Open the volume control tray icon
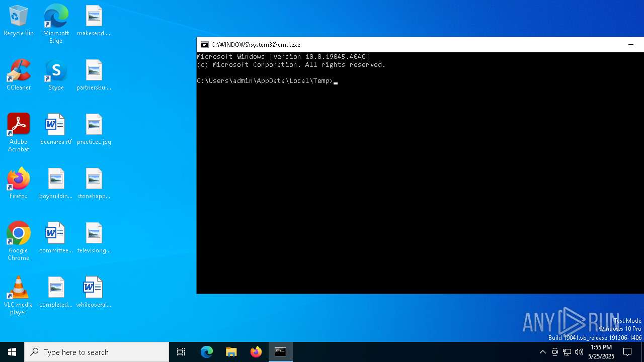644x362 pixels. click(579, 352)
